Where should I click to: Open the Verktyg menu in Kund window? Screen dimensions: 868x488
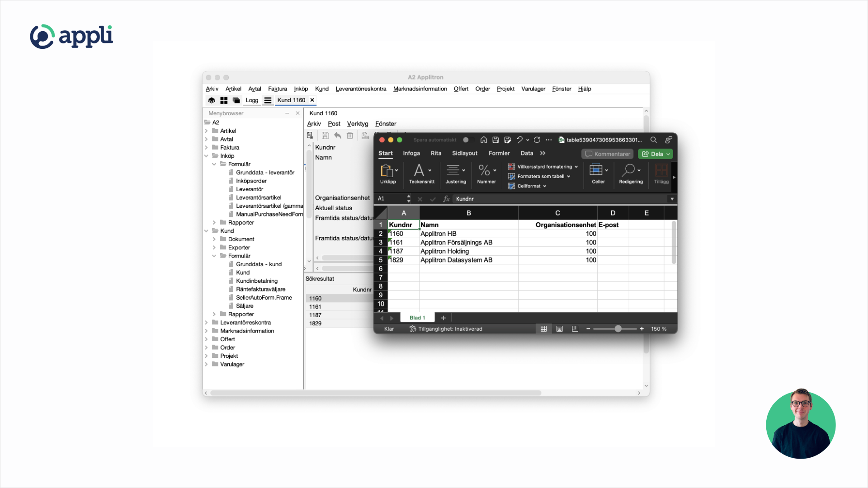[358, 124]
